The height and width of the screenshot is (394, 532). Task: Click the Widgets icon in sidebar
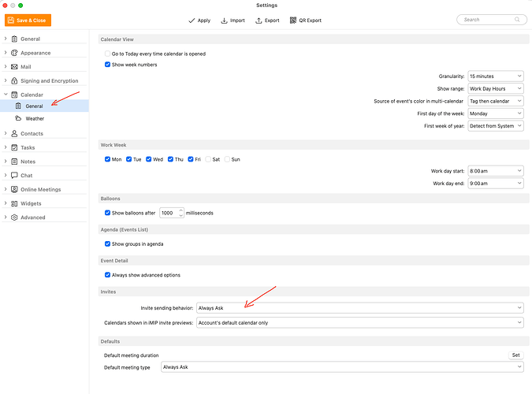pyautogui.click(x=14, y=203)
